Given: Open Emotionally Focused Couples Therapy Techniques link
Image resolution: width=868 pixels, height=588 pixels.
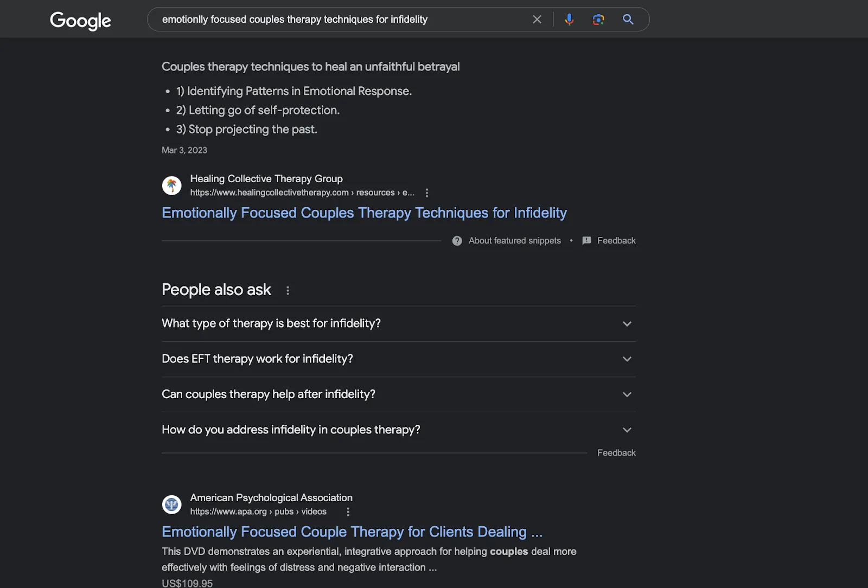Looking at the screenshot, I should [x=364, y=213].
